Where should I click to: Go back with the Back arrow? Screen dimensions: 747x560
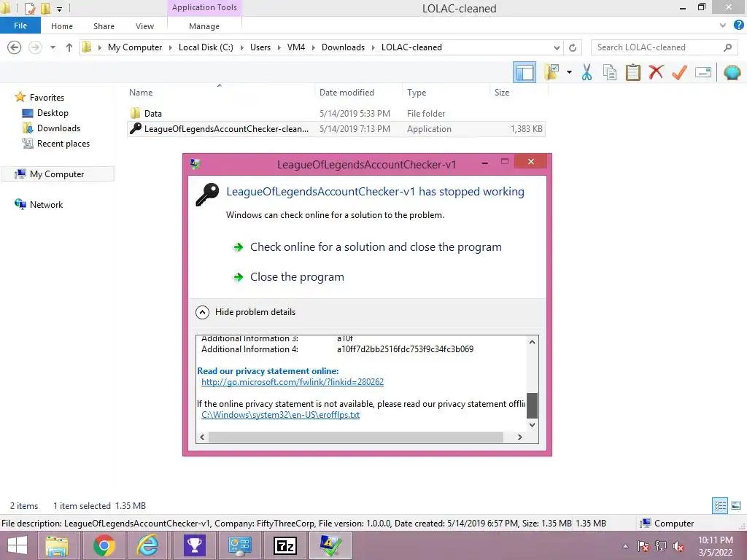tap(15, 47)
